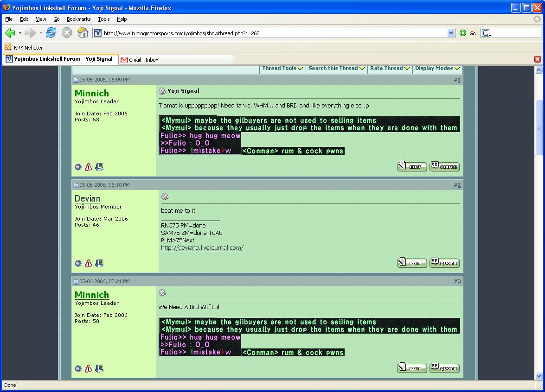Click the green Back arrow button
This screenshot has width=545, height=392.
pos(10,33)
